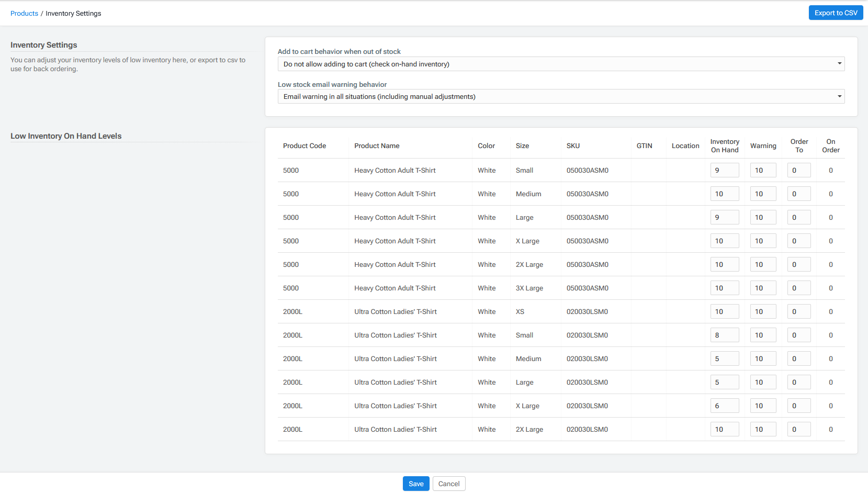Click the SKU column header
This screenshot has width=868, height=494.
click(x=573, y=146)
